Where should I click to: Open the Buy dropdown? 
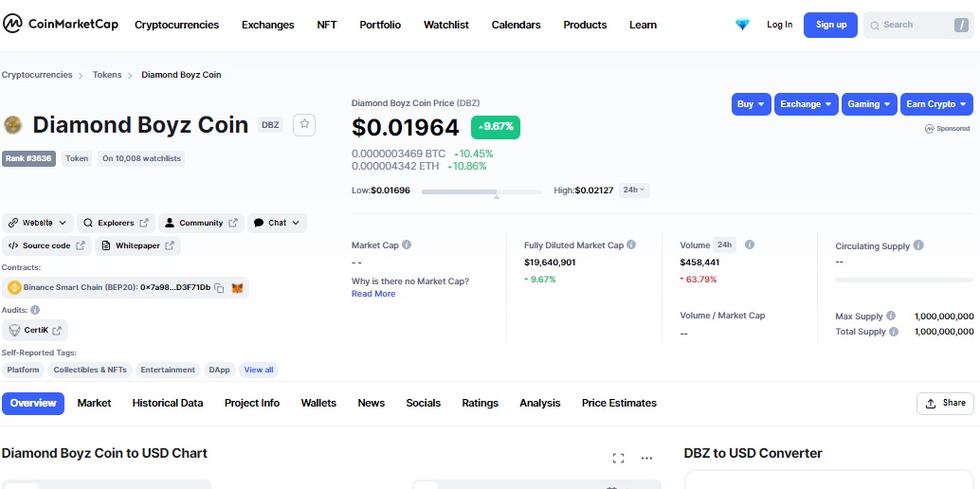tap(752, 104)
